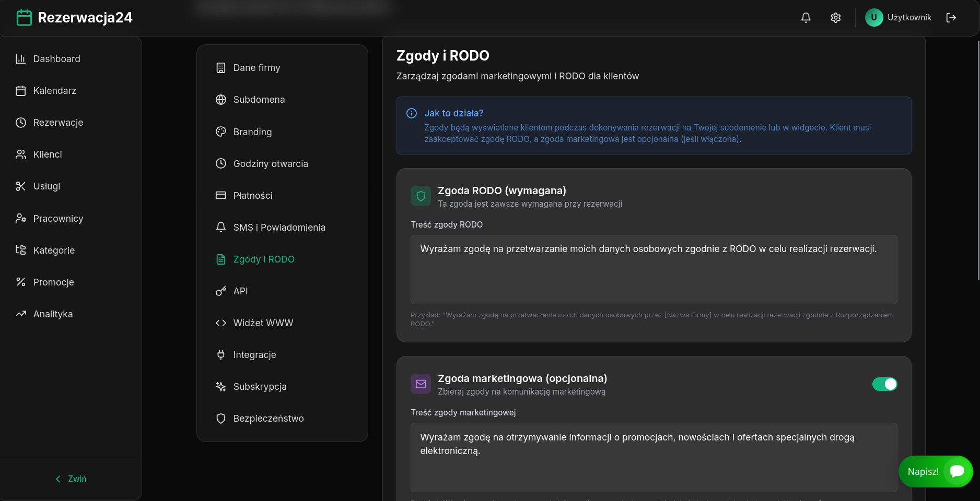Open the SMS i Powiadomienia settings
The height and width of the screenshot is (501, 980).
tap(279, 228)
